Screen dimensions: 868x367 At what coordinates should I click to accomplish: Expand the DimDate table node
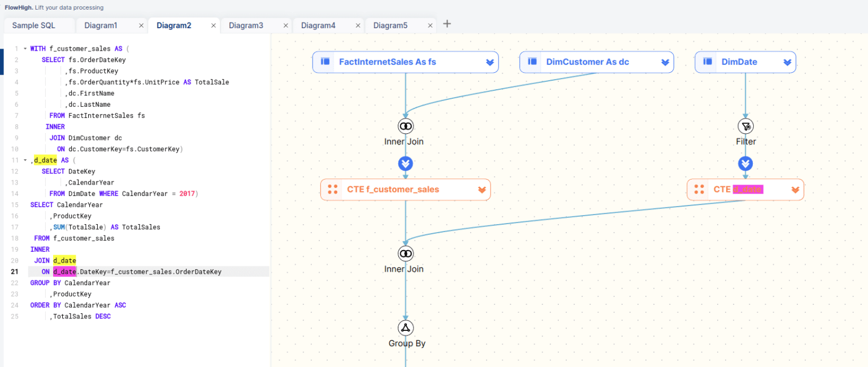click(787, 62)
